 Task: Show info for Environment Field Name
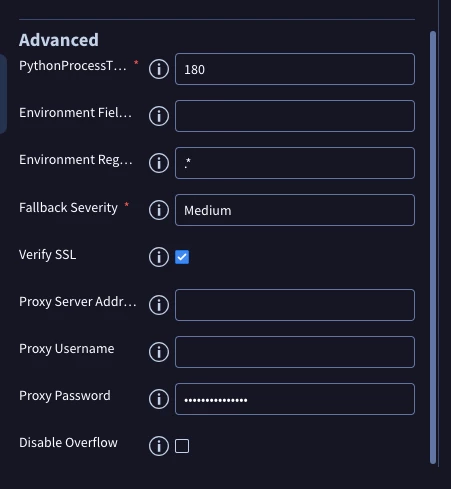pos(159,116)
